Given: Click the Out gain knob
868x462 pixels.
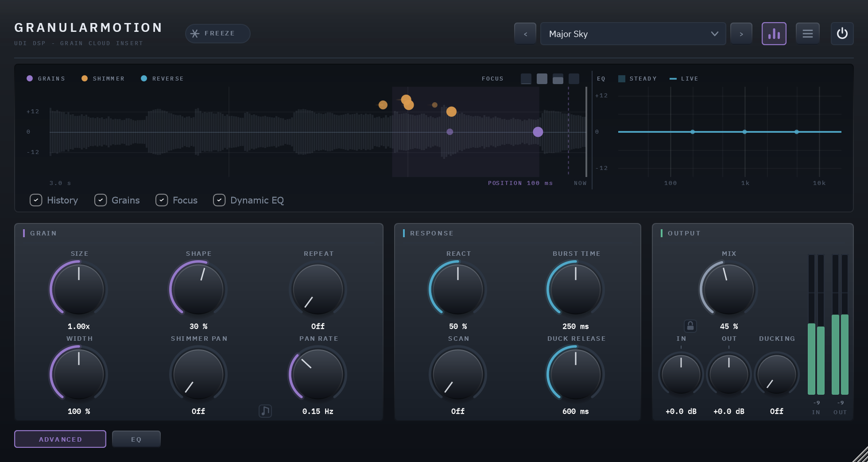Looking at the screenshot, I should pos(729,374).
